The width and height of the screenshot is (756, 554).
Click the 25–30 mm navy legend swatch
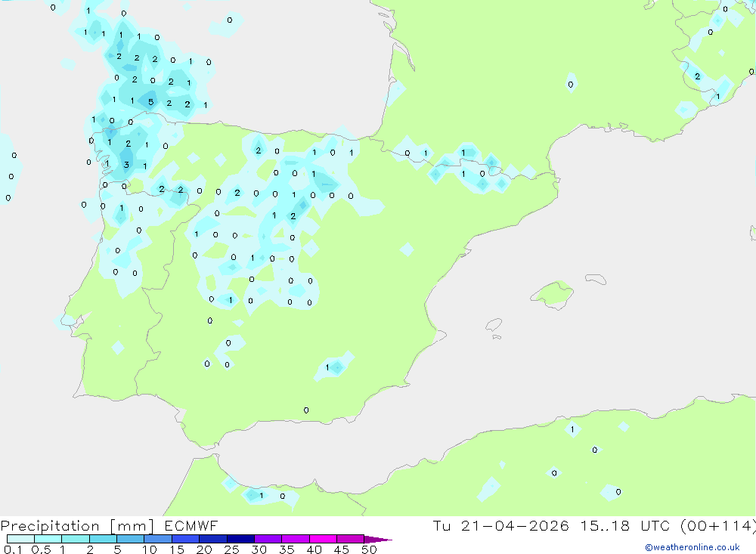pos(240,539)
